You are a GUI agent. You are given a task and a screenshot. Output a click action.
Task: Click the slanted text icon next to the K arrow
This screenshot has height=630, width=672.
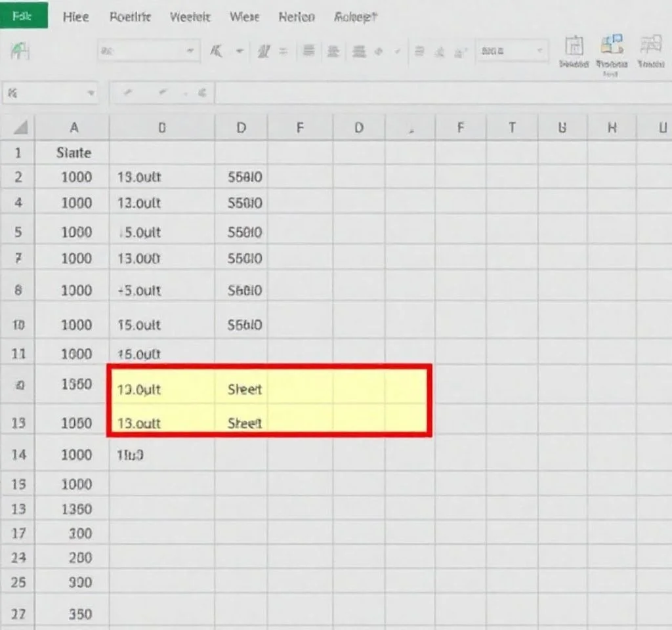click(x=264, y=51)
